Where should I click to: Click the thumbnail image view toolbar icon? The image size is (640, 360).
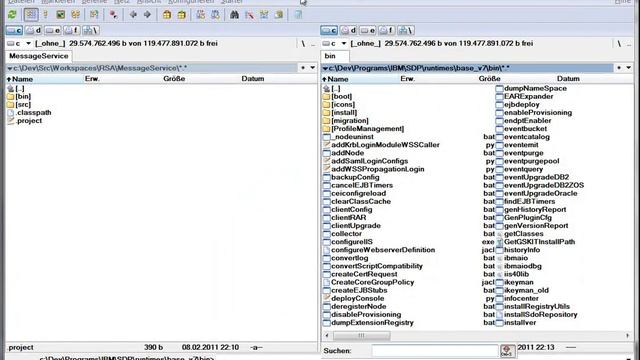[x=60, y=15]
